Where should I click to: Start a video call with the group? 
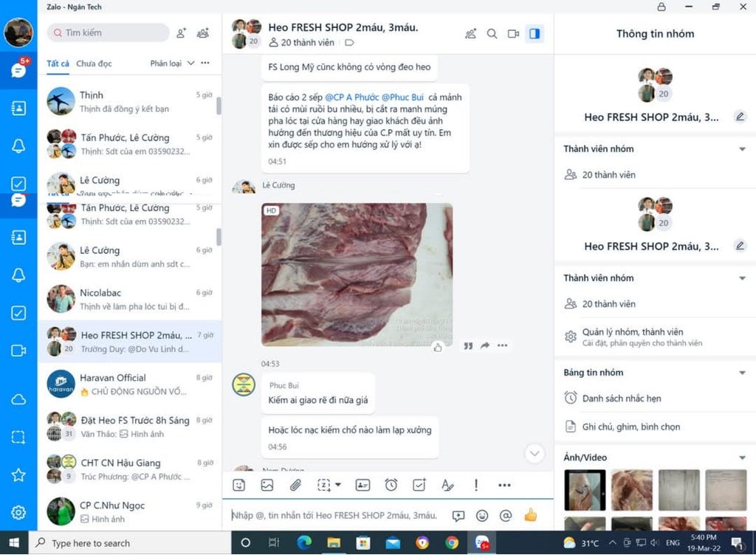tap(513, 34)
